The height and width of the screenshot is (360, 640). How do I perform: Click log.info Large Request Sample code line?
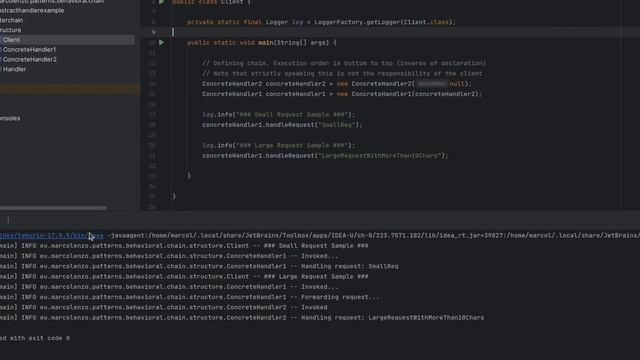[x=279, y=145]
